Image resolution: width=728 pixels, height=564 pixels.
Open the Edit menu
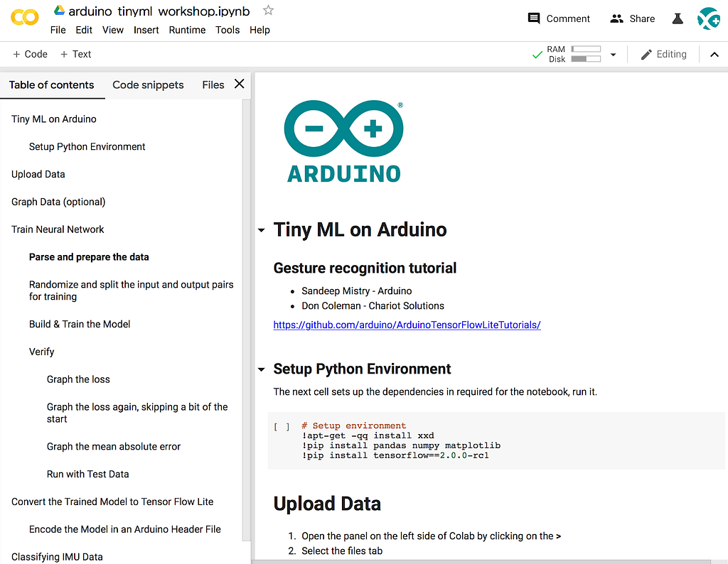click(84, 30)
